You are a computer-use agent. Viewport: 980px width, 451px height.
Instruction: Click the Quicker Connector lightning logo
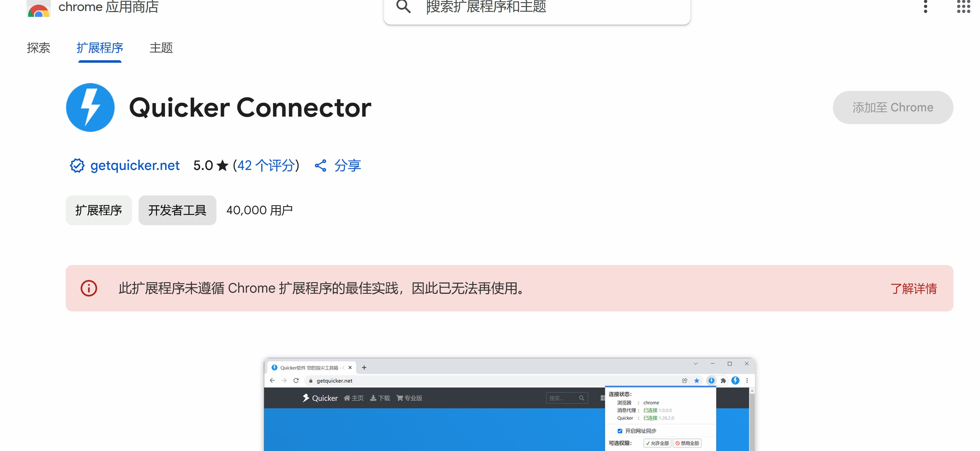[90, 107]
